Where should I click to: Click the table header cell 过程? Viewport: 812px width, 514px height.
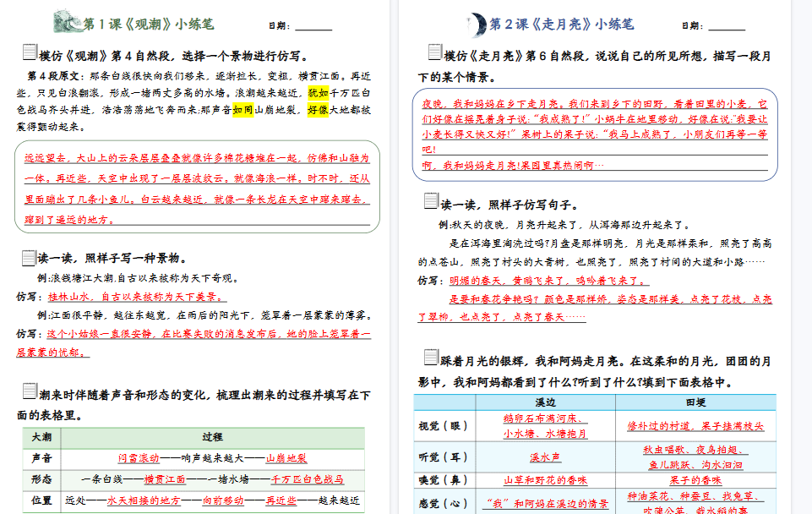click(x=212, y=437)
